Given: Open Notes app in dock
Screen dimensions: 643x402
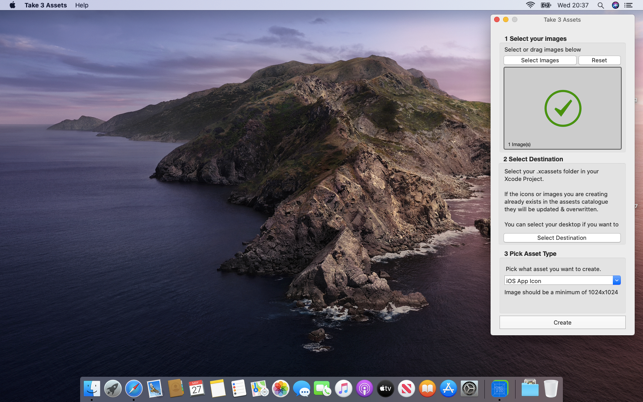Looking at the screenshot, I should [x=217, y=388].
